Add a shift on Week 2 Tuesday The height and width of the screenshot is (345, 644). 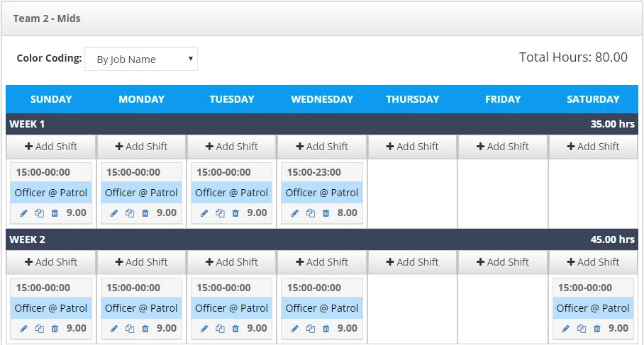pyautogui.click(x=232, y=261)
